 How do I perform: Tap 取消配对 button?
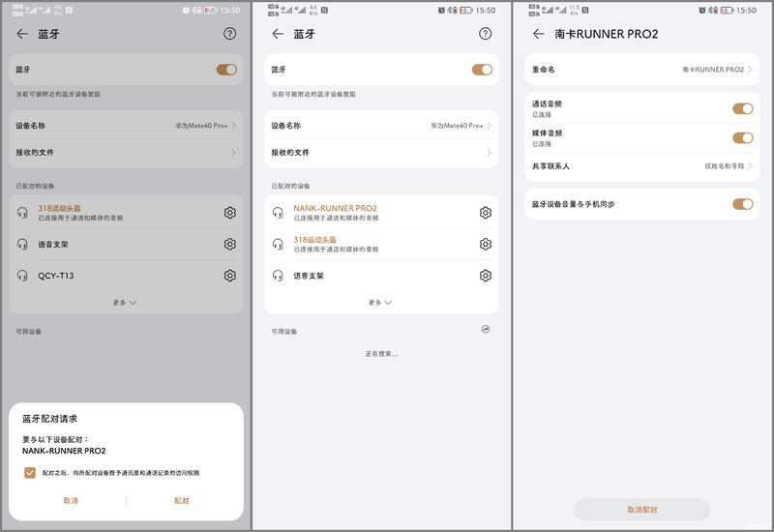point(642,510)
